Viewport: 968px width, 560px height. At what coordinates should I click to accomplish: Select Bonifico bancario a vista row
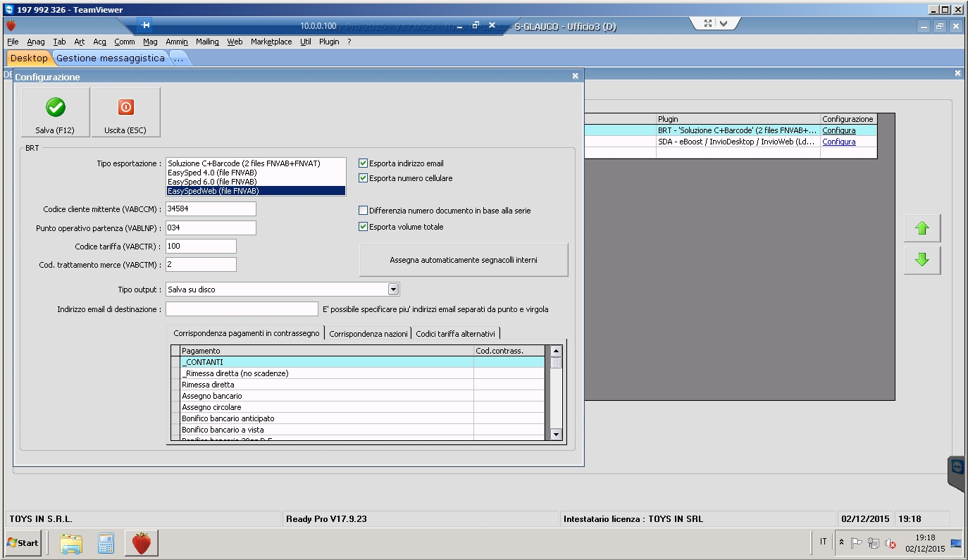[x=358, y=430]
